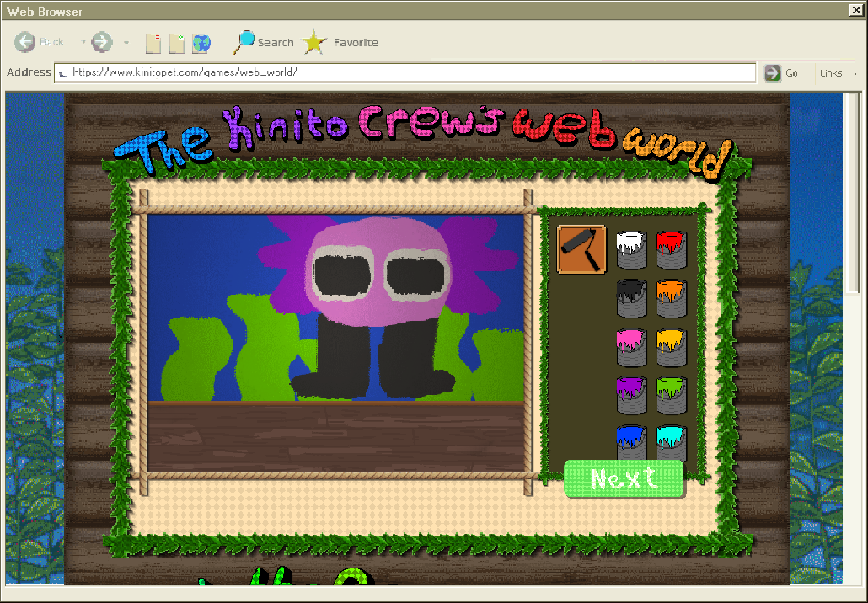Choose the pink paint bucket

tap(630, 347)
